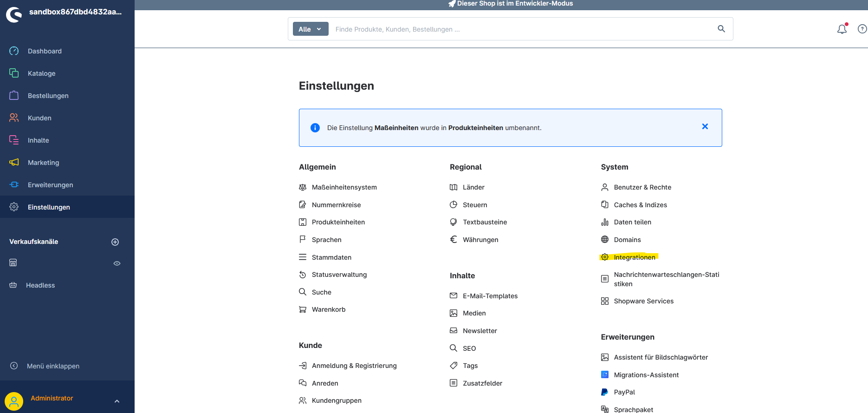Screen dimensions: 868x413
Task: Add a new sales channel with plus icon
Action: coord(115,242)
